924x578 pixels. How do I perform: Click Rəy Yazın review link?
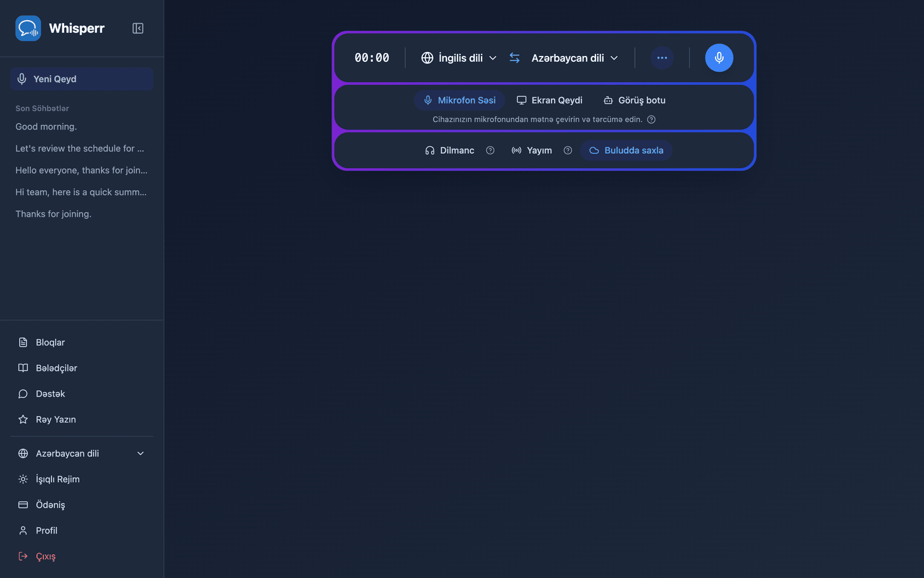point(81,420)
